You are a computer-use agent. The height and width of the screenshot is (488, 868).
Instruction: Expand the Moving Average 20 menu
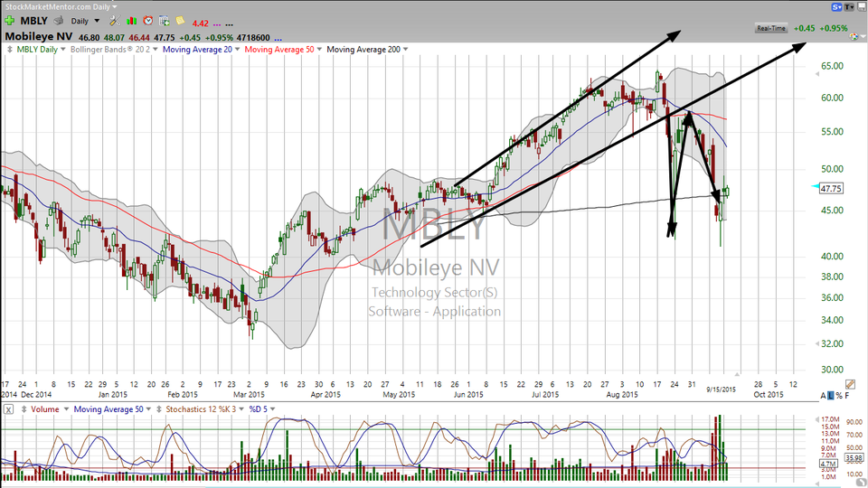237,49
